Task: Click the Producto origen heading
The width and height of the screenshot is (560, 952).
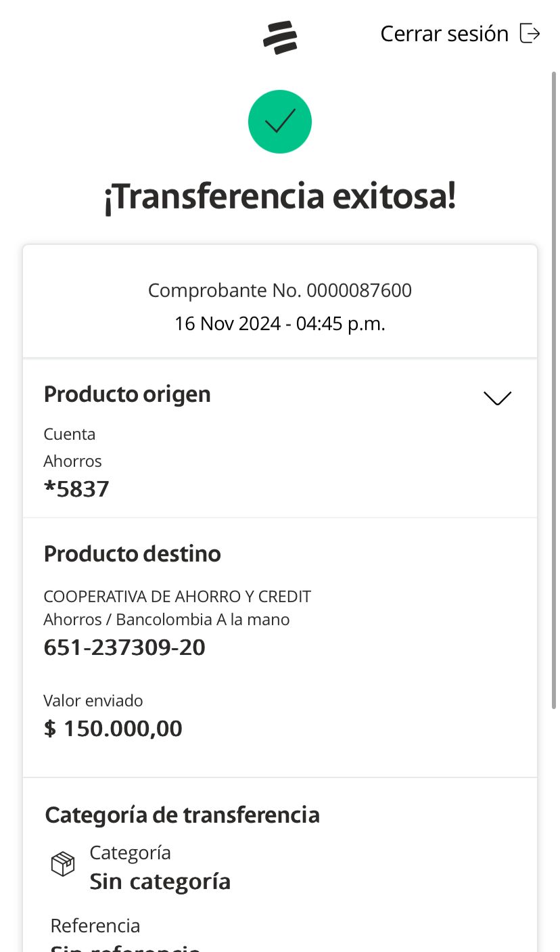Action: (x=127, y=394)
